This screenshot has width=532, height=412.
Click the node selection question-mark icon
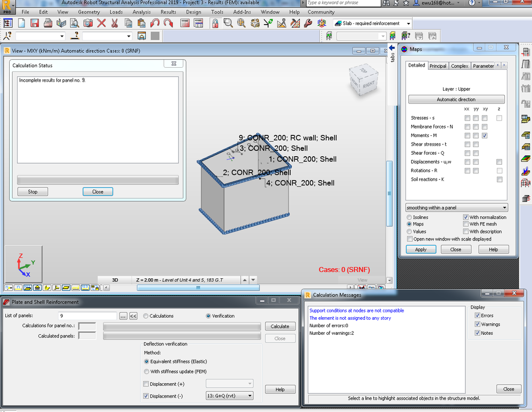8,36
